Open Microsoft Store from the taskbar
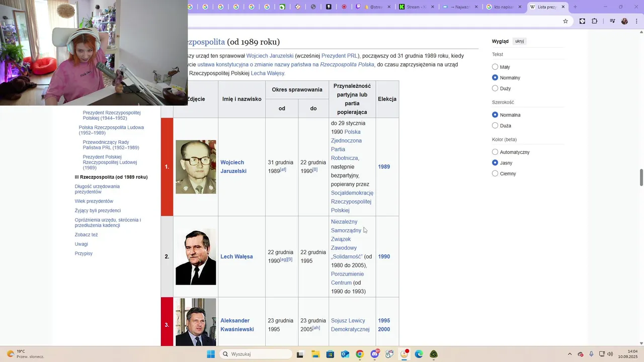 coord(330,354)
